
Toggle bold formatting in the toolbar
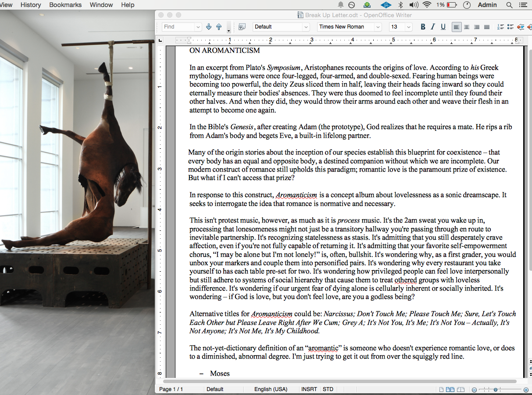tap(423, 27)
